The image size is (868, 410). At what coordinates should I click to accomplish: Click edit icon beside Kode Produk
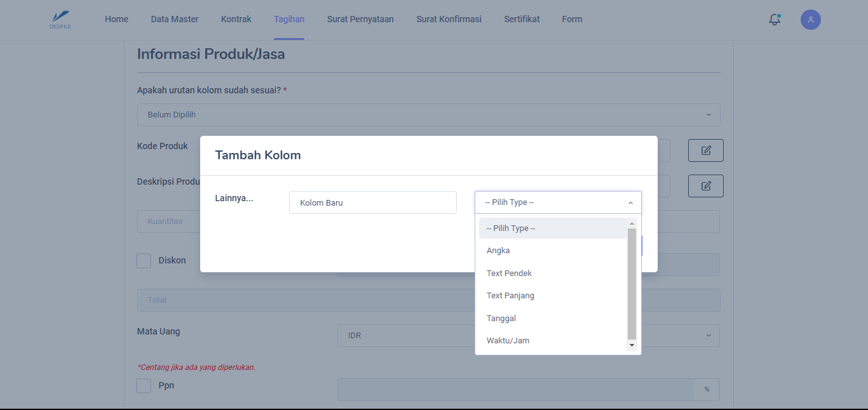tap(705, 150)
